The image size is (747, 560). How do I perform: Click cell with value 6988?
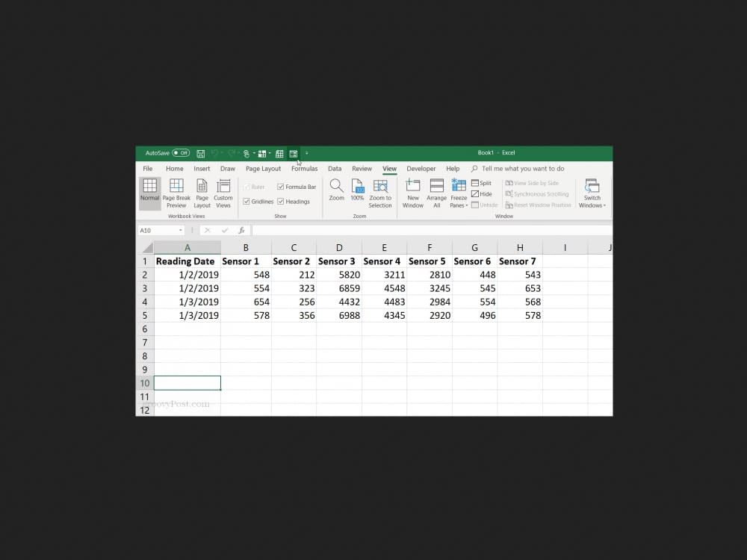click(338, 315)
